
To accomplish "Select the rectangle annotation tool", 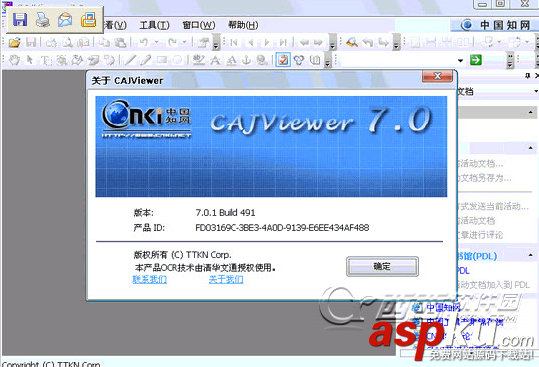I will click(161, 60).
